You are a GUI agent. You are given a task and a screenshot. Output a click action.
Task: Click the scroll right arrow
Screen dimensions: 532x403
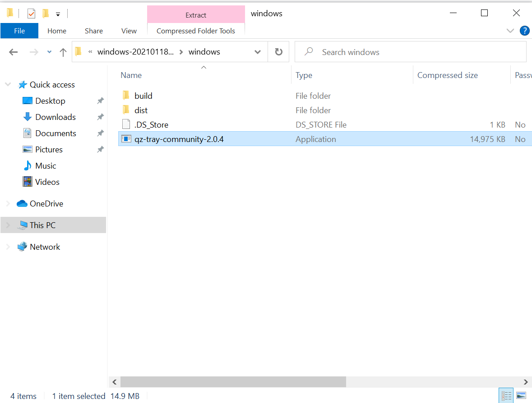(526, 382)
